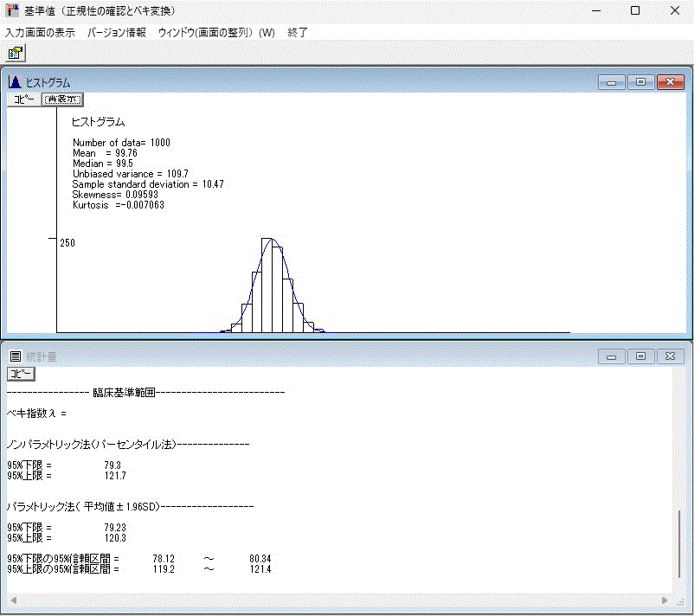The height and width of the screenshot is (616, 694).
Task: Maximize the ヒストグラム child window
Action: click(641, 82)
